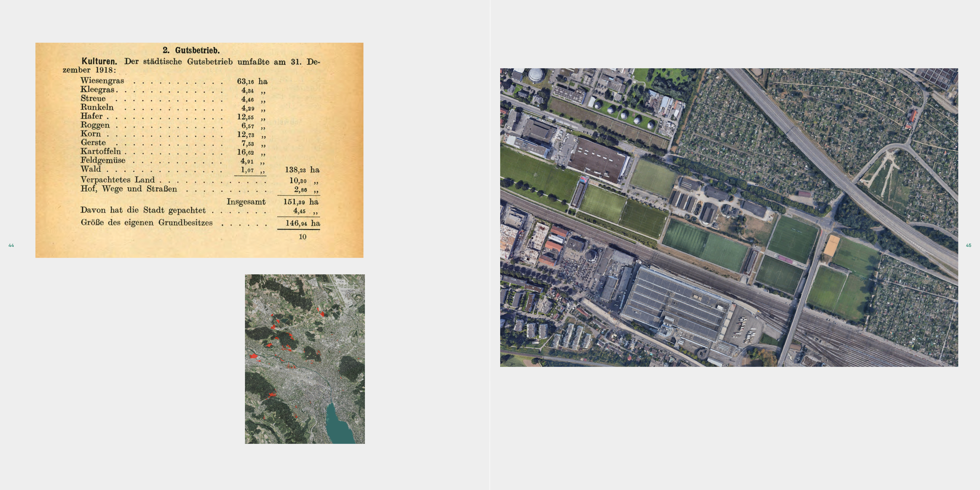The height and width of the screenshot is (490, 980).
Task: Click the bold word 'Kulturen.'
Action: pyautogui.click(x=99, y=61)
